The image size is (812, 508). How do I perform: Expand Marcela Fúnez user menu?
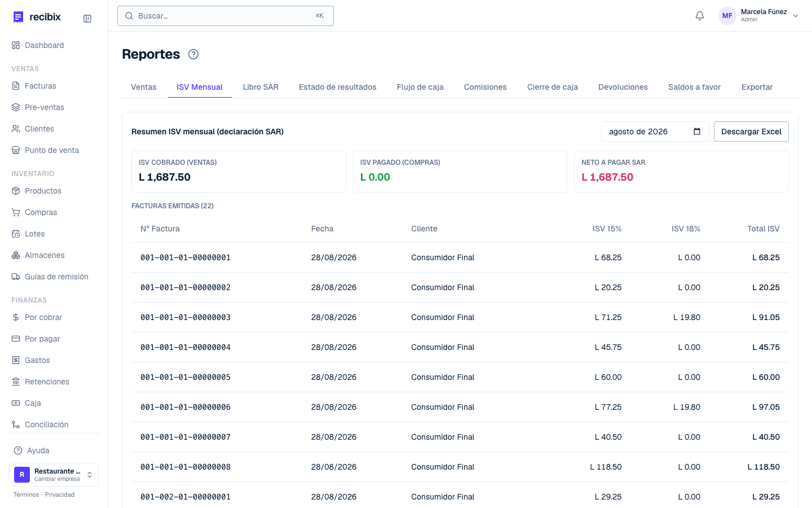pyautogui.click(x=759, y=16)
